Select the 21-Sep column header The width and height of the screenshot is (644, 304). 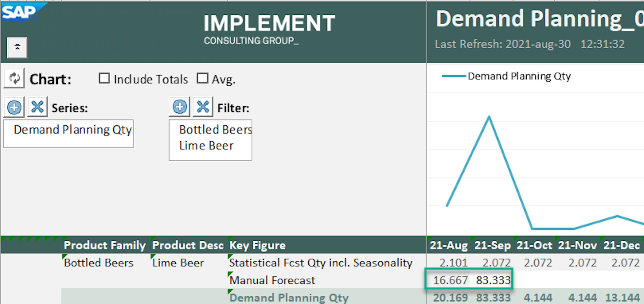492,245
